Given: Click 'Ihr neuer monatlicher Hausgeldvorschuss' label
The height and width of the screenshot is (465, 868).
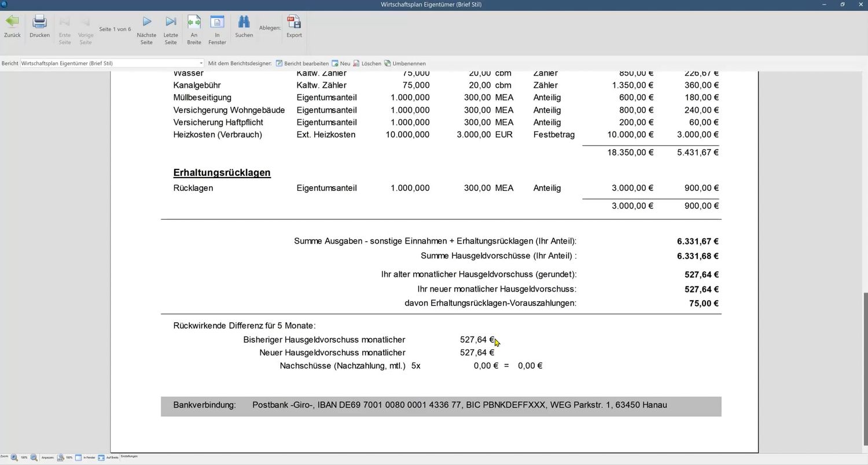Looking at the screenshot, I should point(496,289).
